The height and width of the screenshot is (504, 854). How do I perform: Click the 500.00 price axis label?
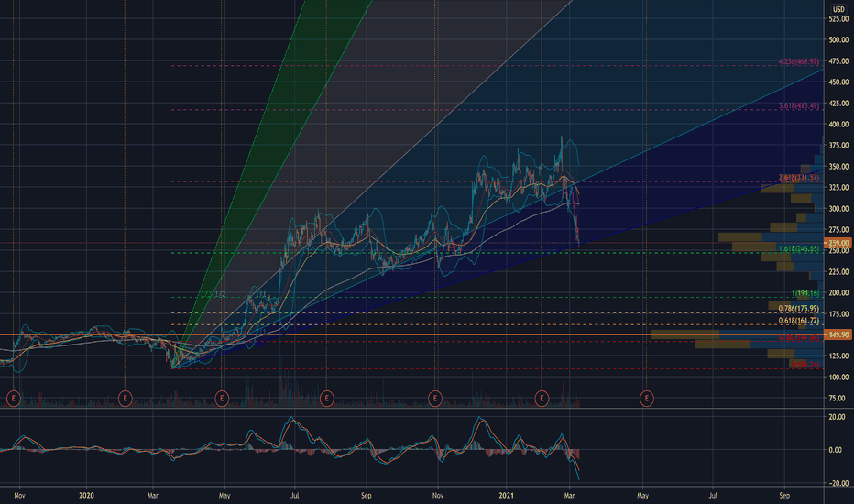(838, 39)
